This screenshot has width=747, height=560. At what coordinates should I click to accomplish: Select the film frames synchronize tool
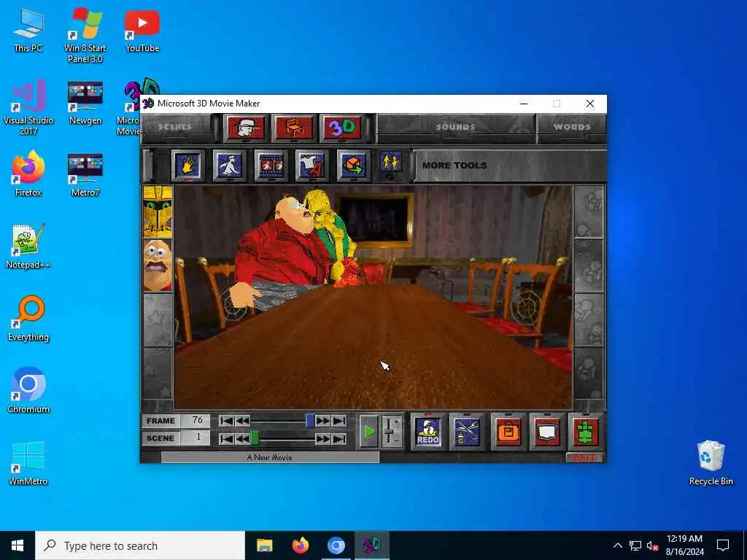click(x=271, y=166)
